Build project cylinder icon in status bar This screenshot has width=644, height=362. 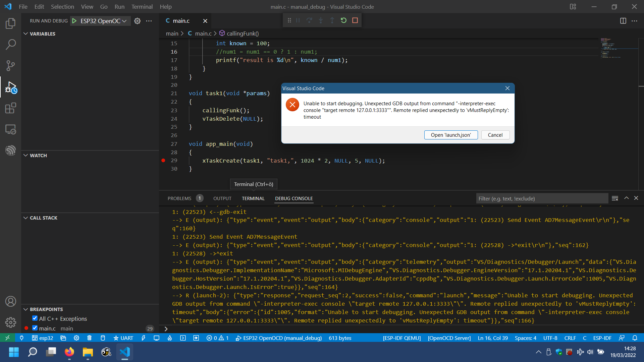(x=103, y=338)
